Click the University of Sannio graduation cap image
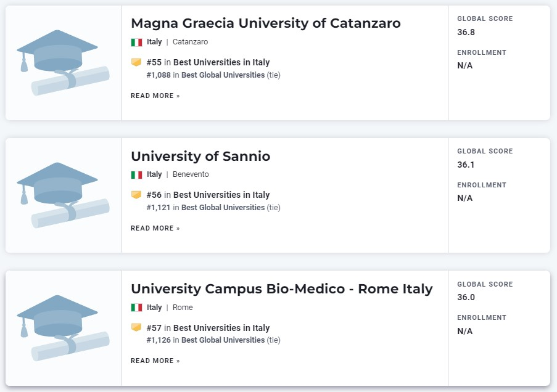 [x=64, y=195]
